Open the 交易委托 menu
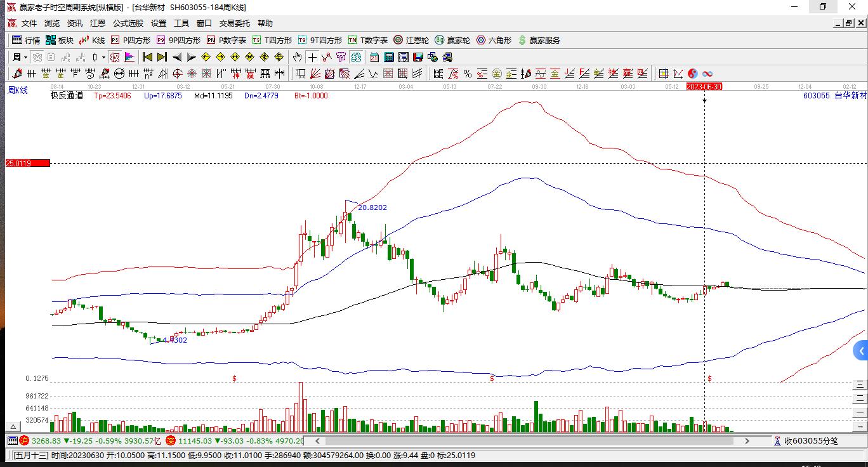Image resolution: width=868 pixels, height=467 pixels. pos(235,23)
